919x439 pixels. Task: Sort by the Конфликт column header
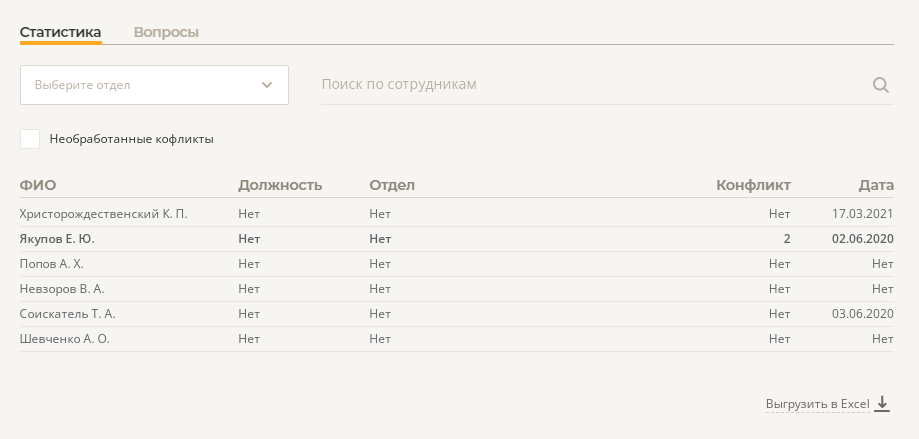click(753, 185)
